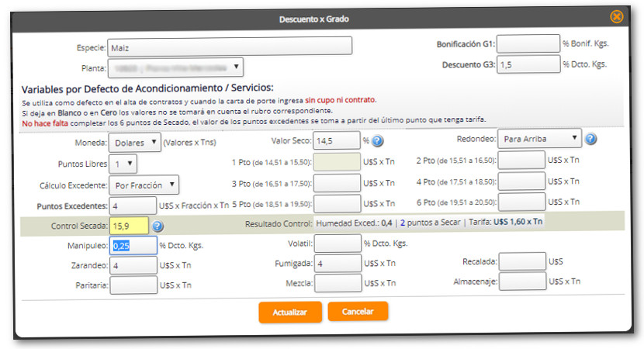Focus the Bonificación G1 field
Screen dimensions: 644x349
pos(528,44)
